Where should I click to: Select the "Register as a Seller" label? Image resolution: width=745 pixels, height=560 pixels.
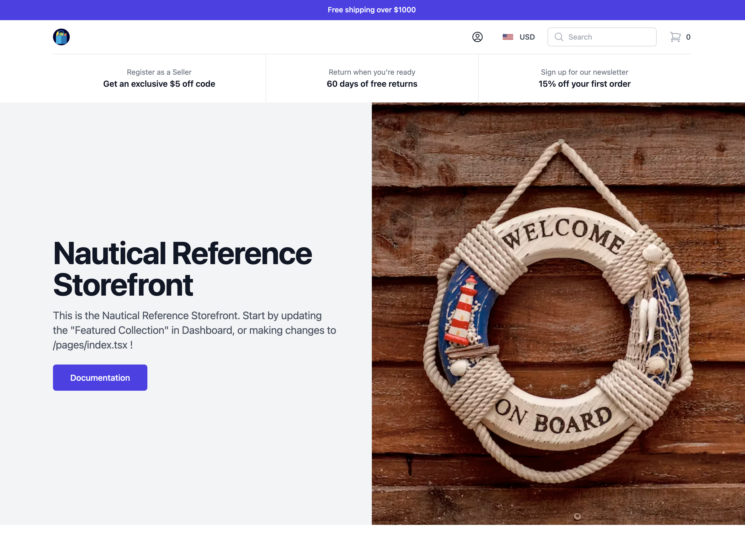159,72
